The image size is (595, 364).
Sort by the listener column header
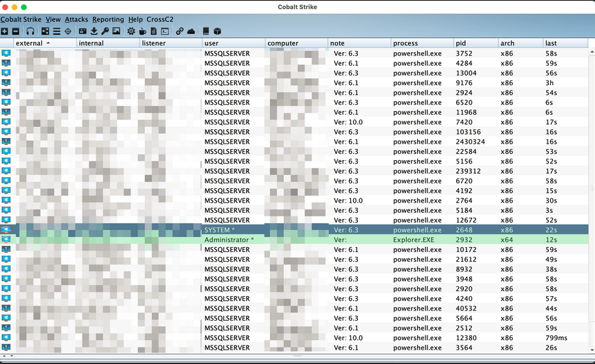click(x=171, y=43)
